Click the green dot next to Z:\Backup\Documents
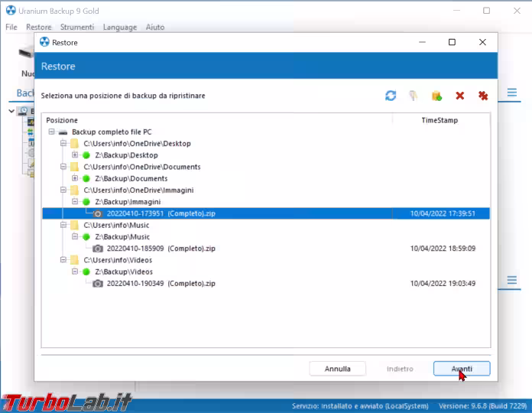Image resolution: width=532 pixels, height=413 pixels. pos(86,178)
